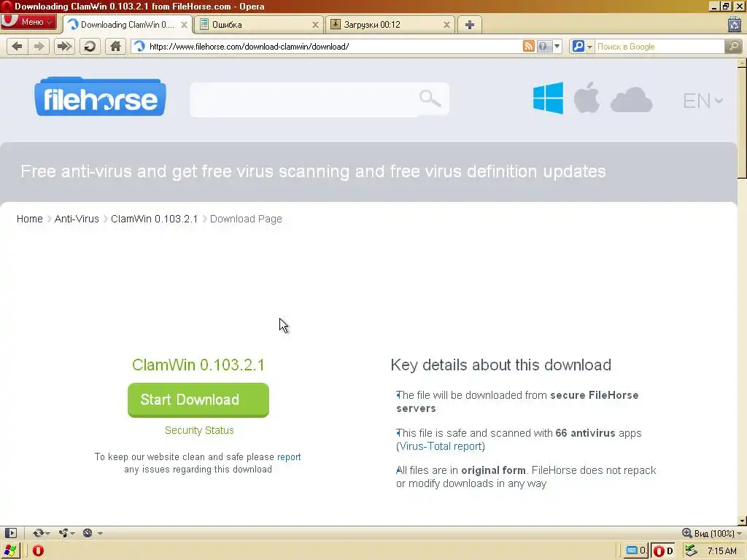
Task: Click the ClamWin 0.103.2.1 green heading
Action: click(198, 365)
